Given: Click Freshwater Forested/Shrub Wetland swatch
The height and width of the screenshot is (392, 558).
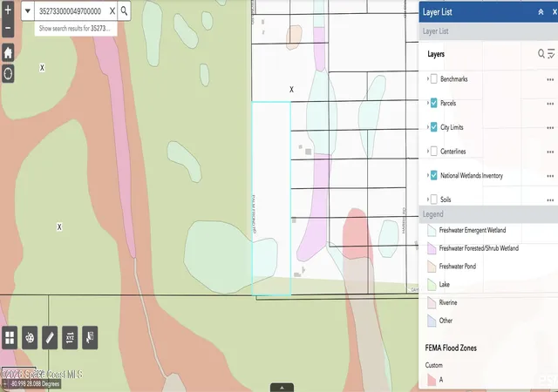Looking at the screenshot, I should point(432,248).
